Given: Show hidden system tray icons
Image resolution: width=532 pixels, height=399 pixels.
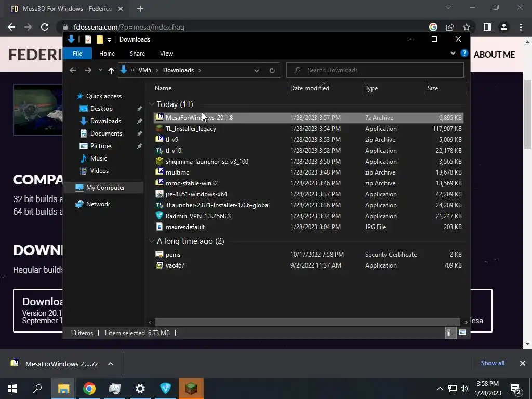Looking at the screenshot, I should (440, 389).
